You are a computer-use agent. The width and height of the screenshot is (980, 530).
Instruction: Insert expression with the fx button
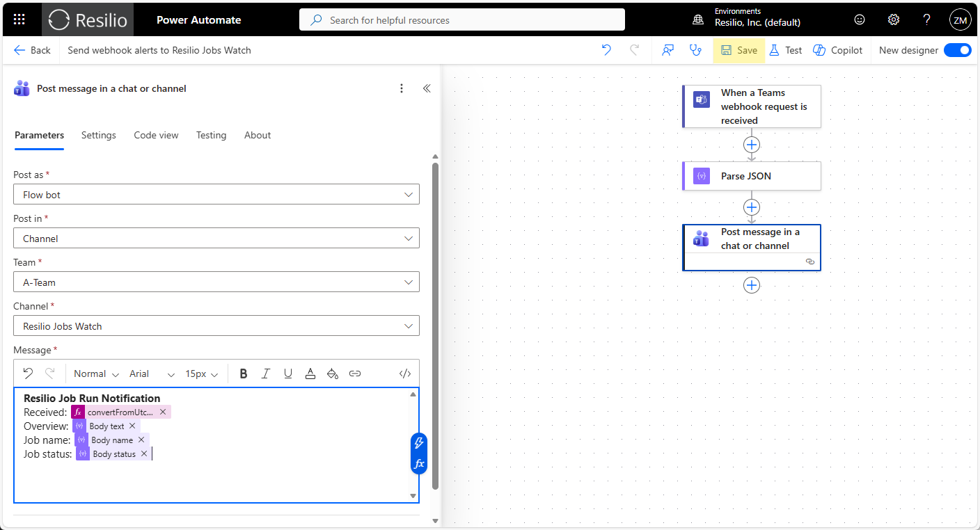pyautogui.click(x=419, y=463)
